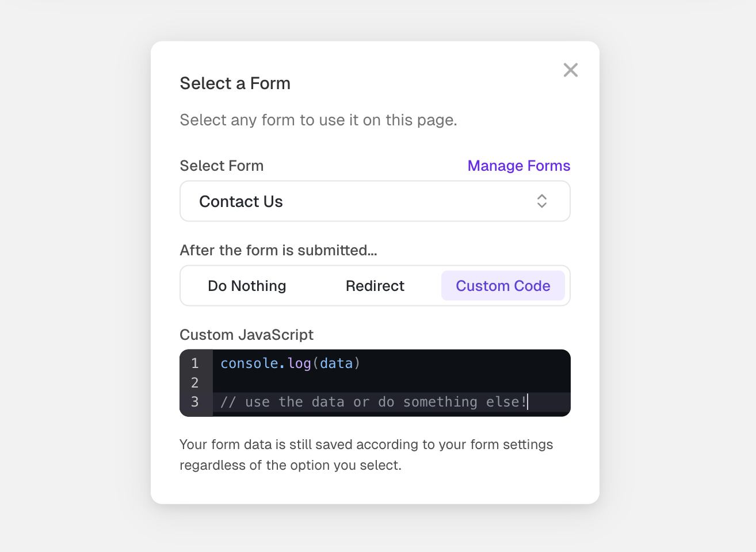This screenshot has width=756, height=552.
Task: Click the up-down chevron in form selector
Action: pyautogui.click(x=541, y=201)
